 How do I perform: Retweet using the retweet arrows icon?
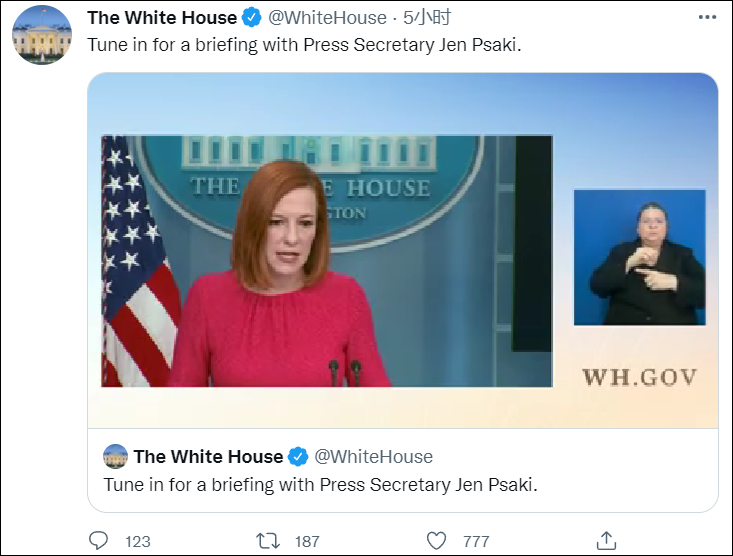[x=268, y=541]
